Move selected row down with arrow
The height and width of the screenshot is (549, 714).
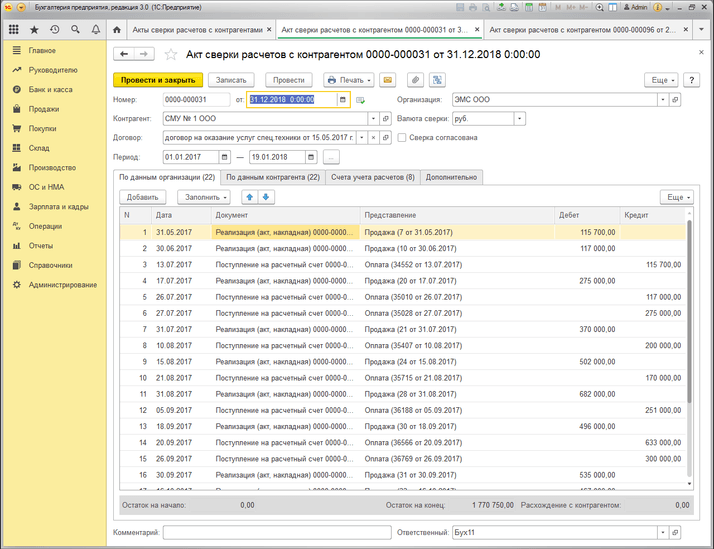(x=266, y=197)
